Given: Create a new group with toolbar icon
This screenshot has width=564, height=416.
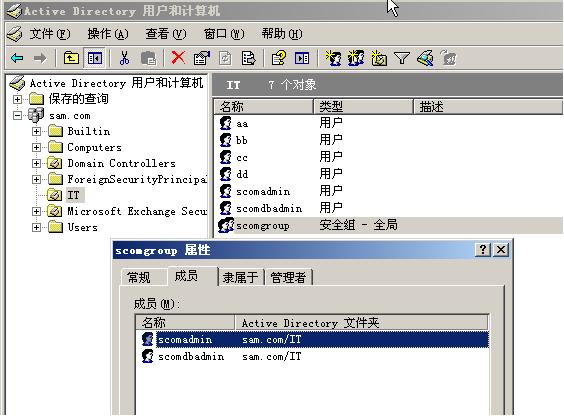Looking at the screenshot, I should [x=355, y=58].
